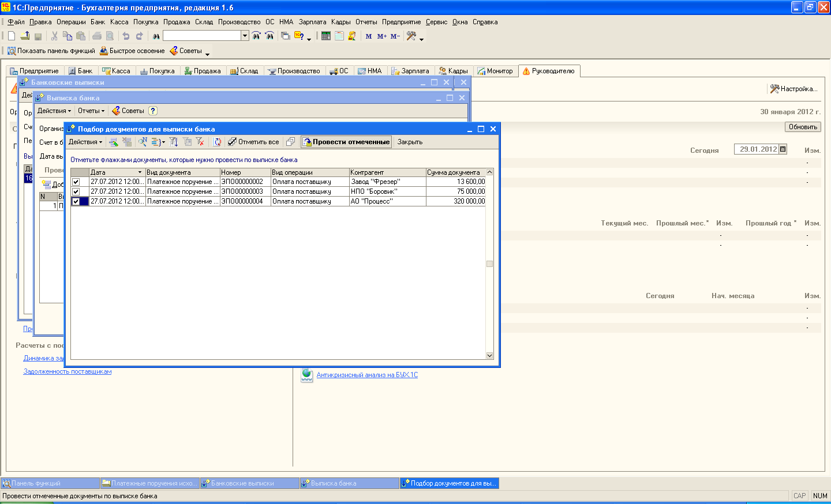Click the Print icon
Image resolution: width=831 pixels, height=504 pixels.
[97, 36]
